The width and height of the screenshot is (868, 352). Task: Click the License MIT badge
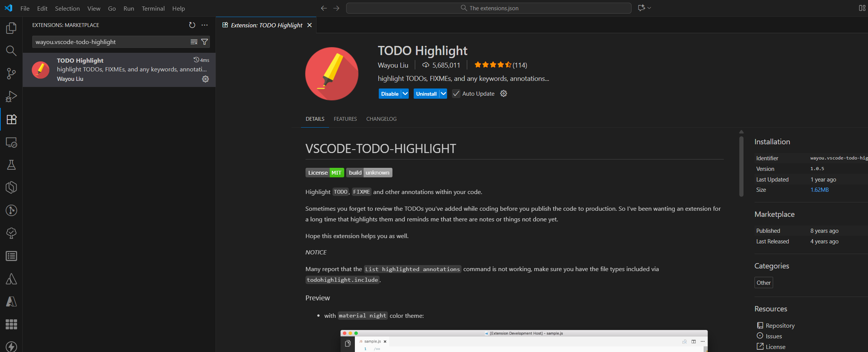(x=325, y=173)
